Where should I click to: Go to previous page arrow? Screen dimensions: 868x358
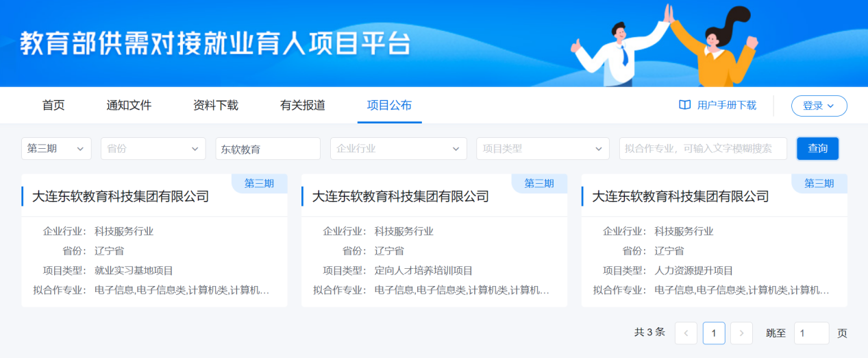point(686,333)
